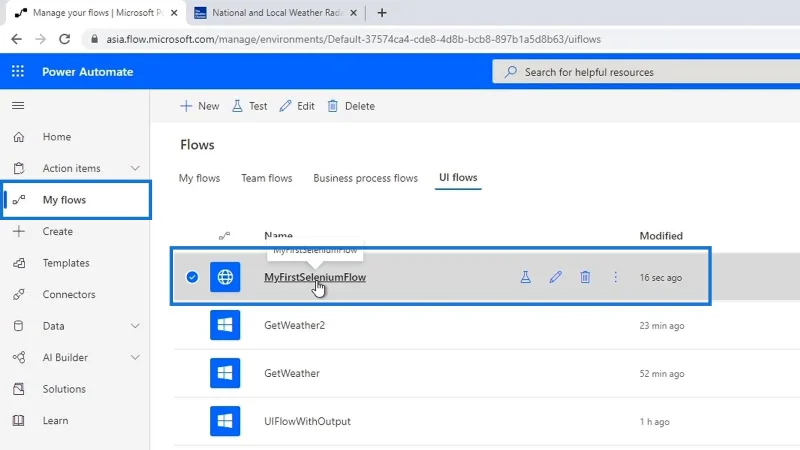Click the Power Automate title
Screen dimensions: 800x450
[88, 72]
